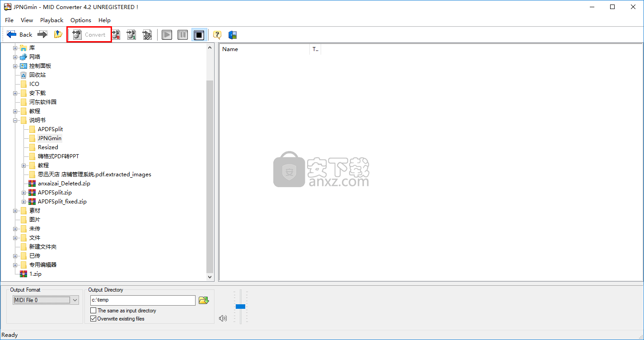
Task: Pause playback using the Pause button
Action: tap(183, 35)
